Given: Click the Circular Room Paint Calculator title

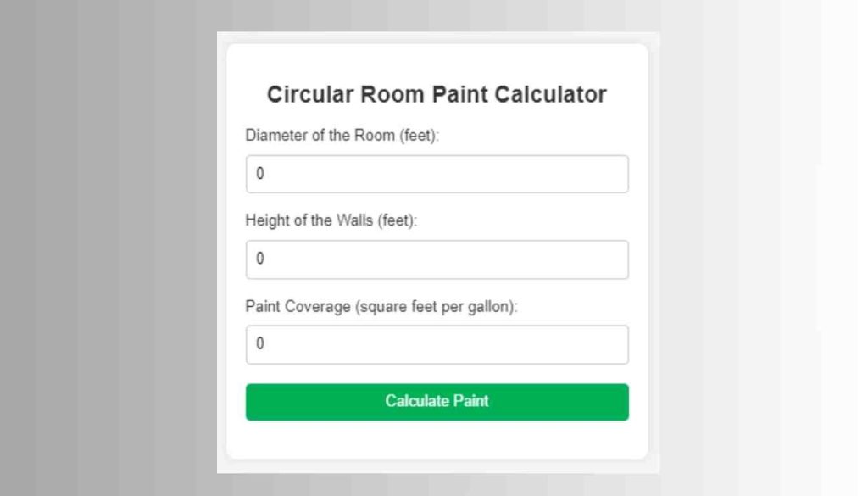Looking at the screenshot, I should 437,94.
